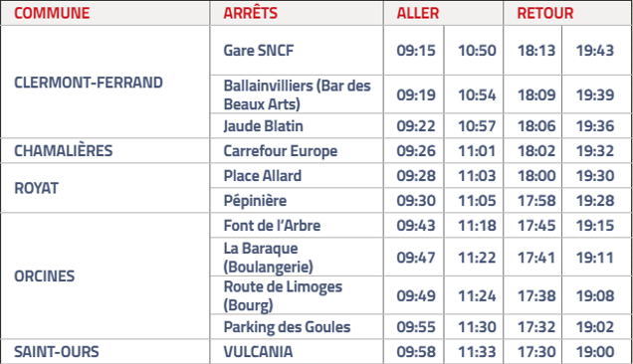Screen dimensions: 633x364
Task: Select the 19:00 VULCANIA return time
Action: coord(595,352)
